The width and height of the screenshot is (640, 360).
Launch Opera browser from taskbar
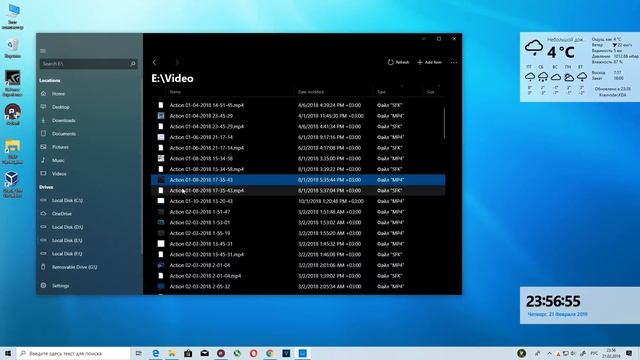coord(253,353)
